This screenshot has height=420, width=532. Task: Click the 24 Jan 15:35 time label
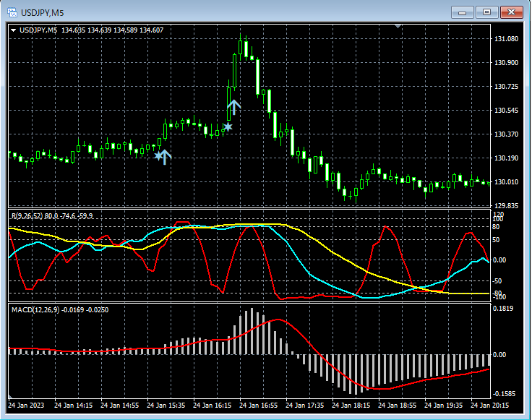pyautogui.click(x=166, y=405)
